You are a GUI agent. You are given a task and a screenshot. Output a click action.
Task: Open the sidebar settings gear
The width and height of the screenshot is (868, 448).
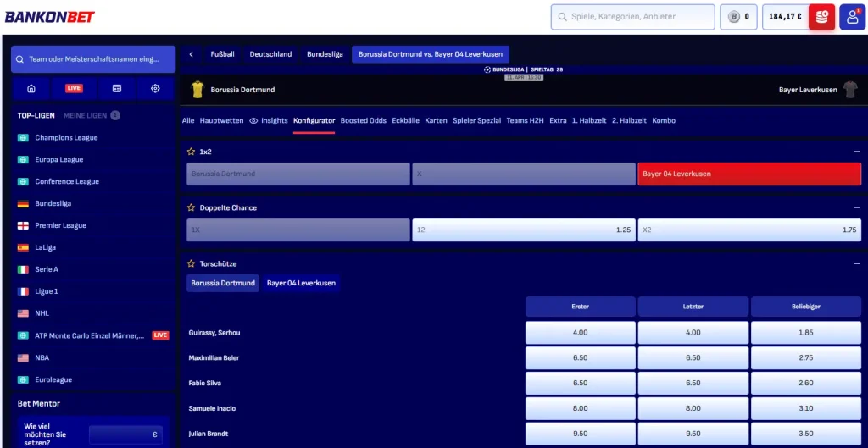(x=155, y=88)
